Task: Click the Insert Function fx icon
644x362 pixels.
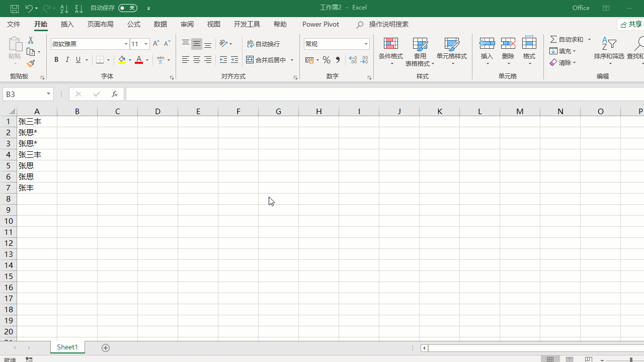Action: [115, 94]
